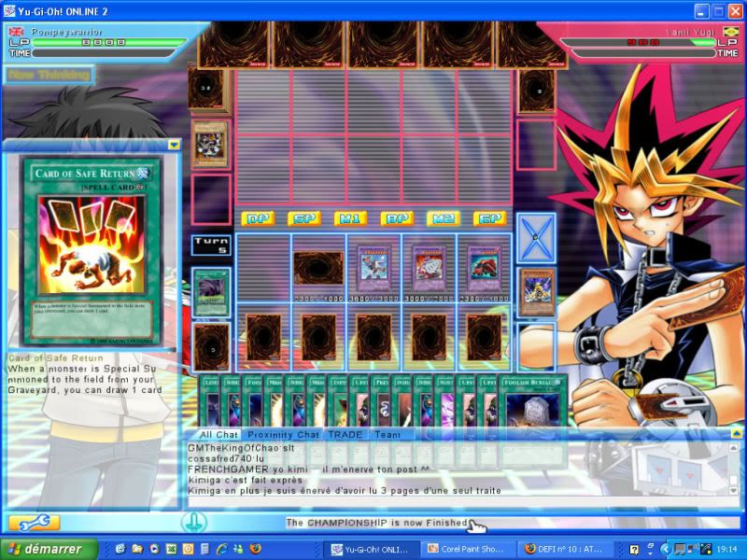Click Yami Yugi life points bar
Viewport: 747px width, 560px height.
(x=639, y=42)
